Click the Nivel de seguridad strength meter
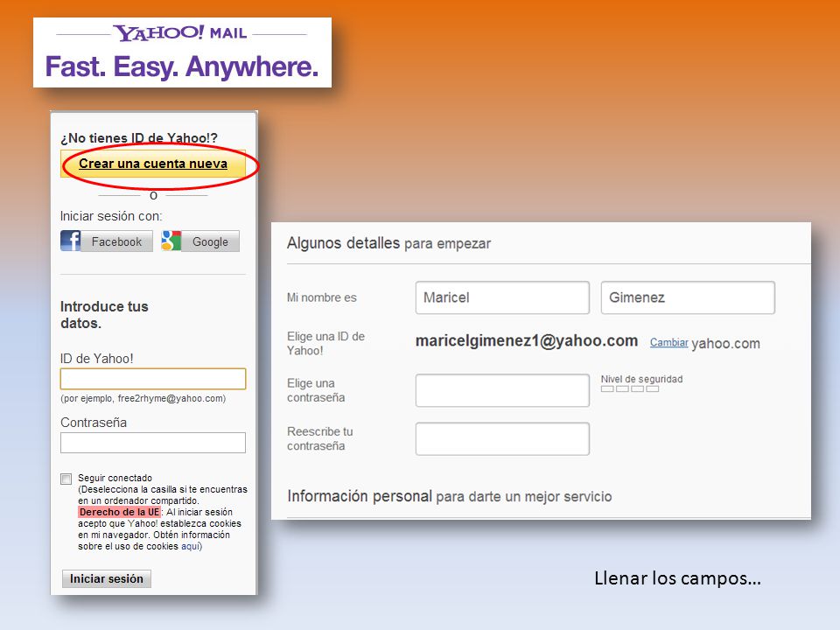The height and width of the screenshot is (630, 840). (630, 388)
